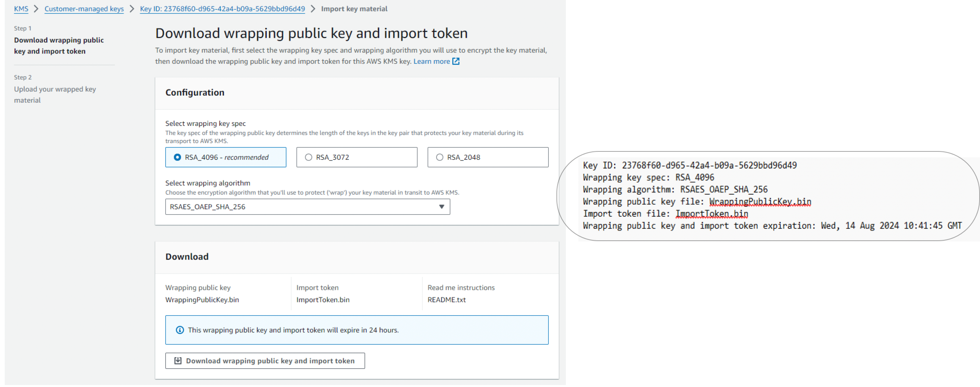The image size is (980, 387).
Task: Click the 'Select wrapping algorithm' label
Action: [x=207, y=183]
